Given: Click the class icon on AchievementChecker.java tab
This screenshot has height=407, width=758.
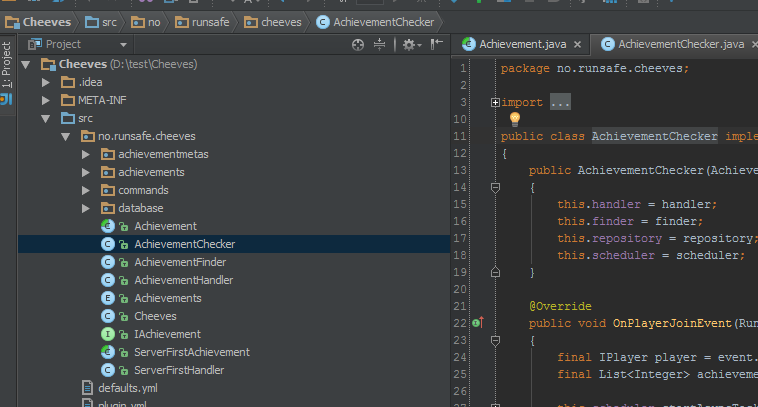Looking at the screenshot, I should (x=607, y=44).
